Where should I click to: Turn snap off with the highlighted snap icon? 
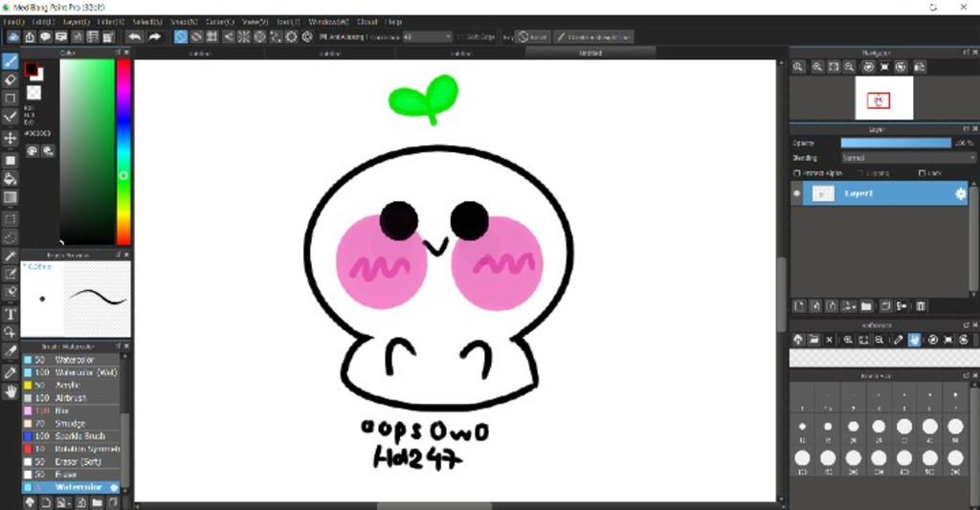(x=181, y=37)
